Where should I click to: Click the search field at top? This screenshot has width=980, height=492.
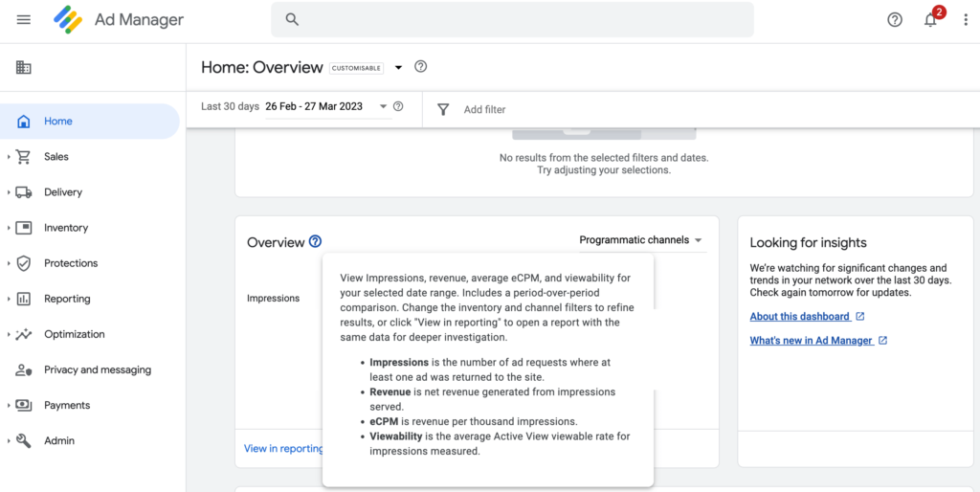click(x=512, y=19)
